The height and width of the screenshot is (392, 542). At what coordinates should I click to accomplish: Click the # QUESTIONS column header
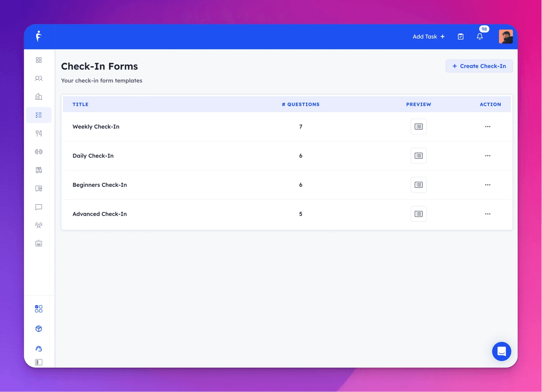pos(301,104)
